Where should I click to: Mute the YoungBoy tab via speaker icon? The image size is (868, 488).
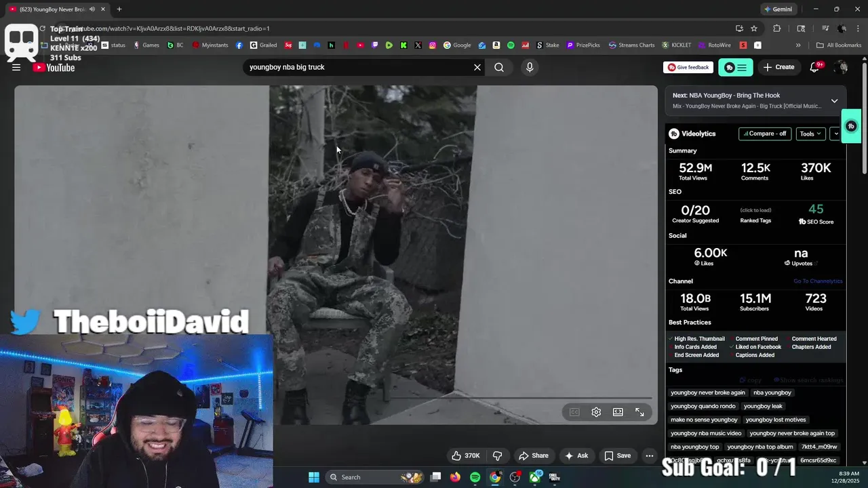click(x=92, y=9)
